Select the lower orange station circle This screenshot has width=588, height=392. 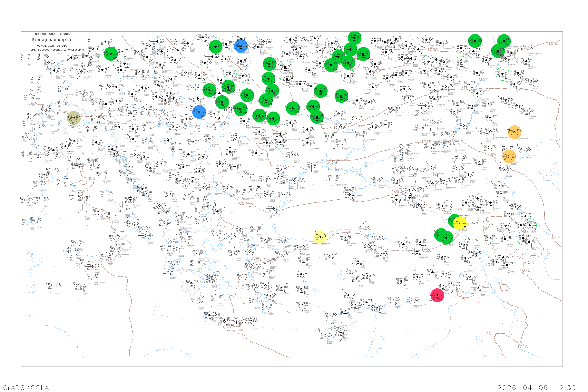click(509, 156)
